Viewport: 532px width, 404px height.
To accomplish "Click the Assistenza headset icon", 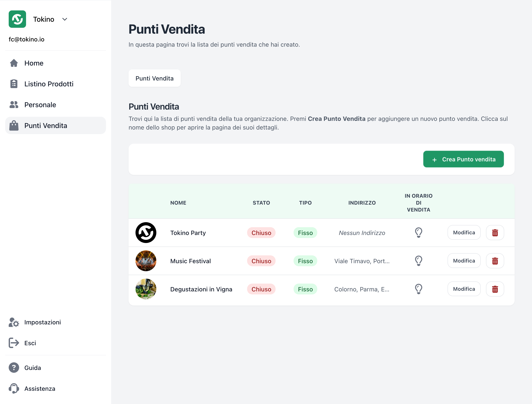I will pos(14,388).
